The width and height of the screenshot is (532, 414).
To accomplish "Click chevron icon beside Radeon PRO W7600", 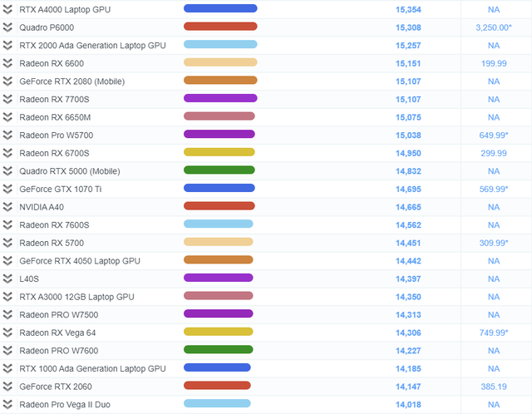I will click(7, 351).
